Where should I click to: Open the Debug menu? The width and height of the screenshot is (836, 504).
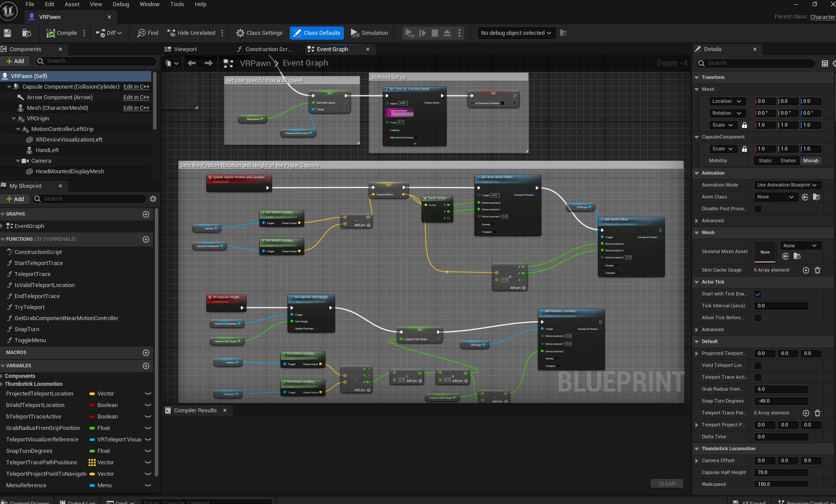(x=121, y=4)
